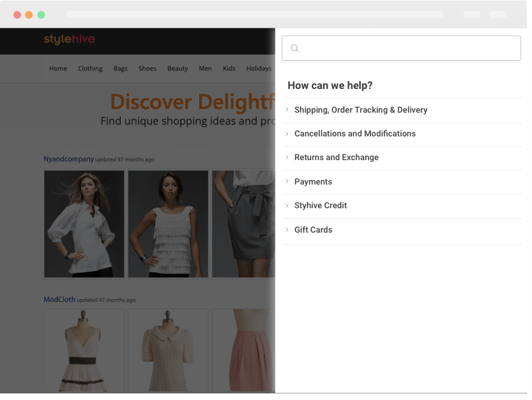
Task: Click the orange window minimize button
Action: pos(29,15)
